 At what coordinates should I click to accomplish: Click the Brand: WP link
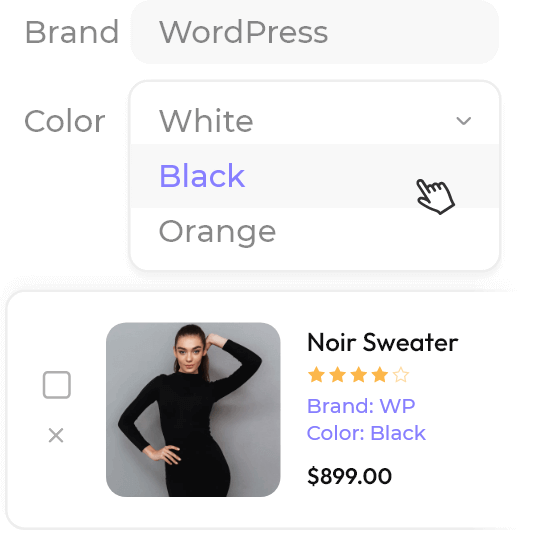click(361, 406)
